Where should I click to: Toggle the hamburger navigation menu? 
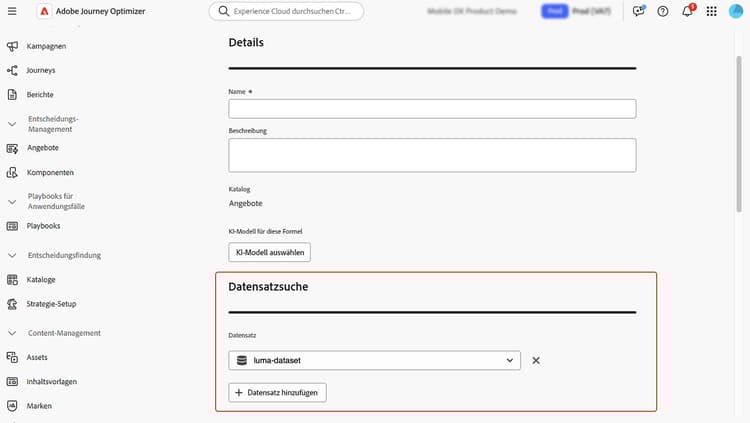(12, 11)
